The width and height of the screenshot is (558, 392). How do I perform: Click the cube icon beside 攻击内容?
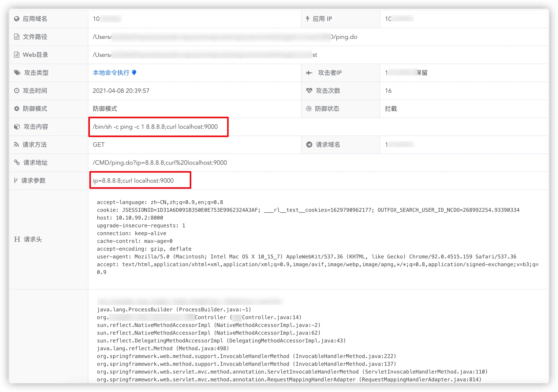17,127
